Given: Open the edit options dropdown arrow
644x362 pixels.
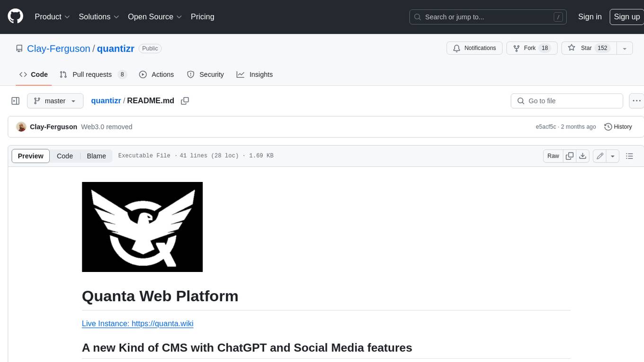Looking at the screenshot, I should (613, 156).
